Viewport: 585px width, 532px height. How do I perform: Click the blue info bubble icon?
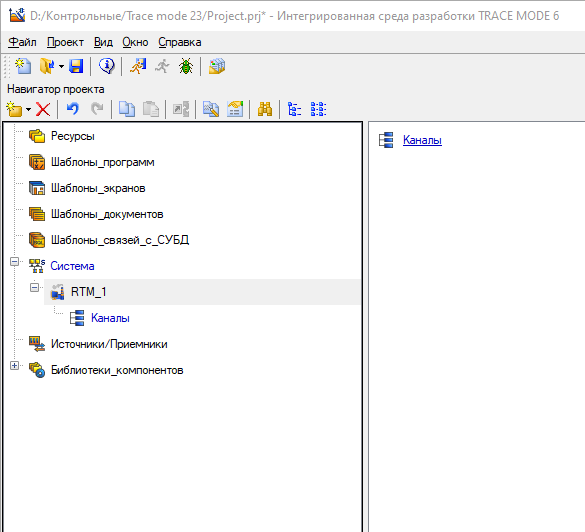pyautogui.click(x=107, y=66)
